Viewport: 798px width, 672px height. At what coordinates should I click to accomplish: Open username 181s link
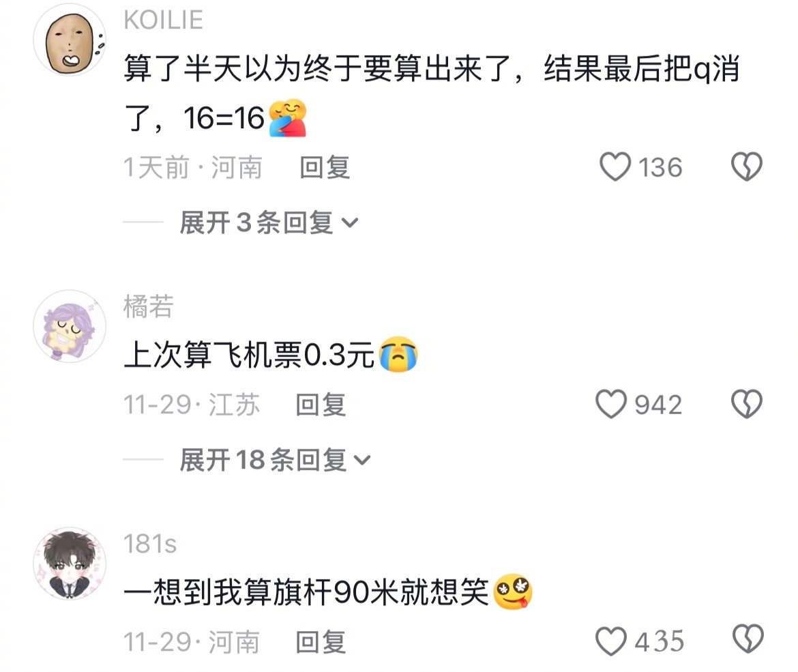click(150, 544)
